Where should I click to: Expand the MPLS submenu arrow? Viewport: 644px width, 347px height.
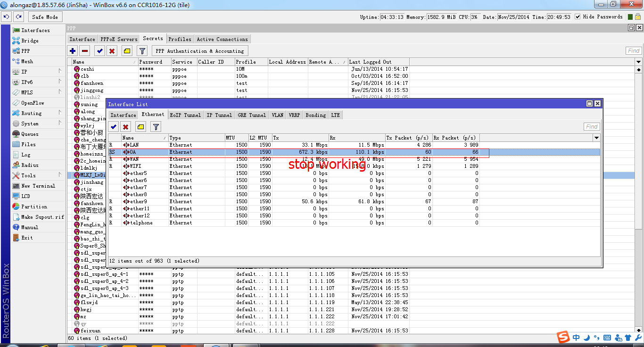[60, 92]
